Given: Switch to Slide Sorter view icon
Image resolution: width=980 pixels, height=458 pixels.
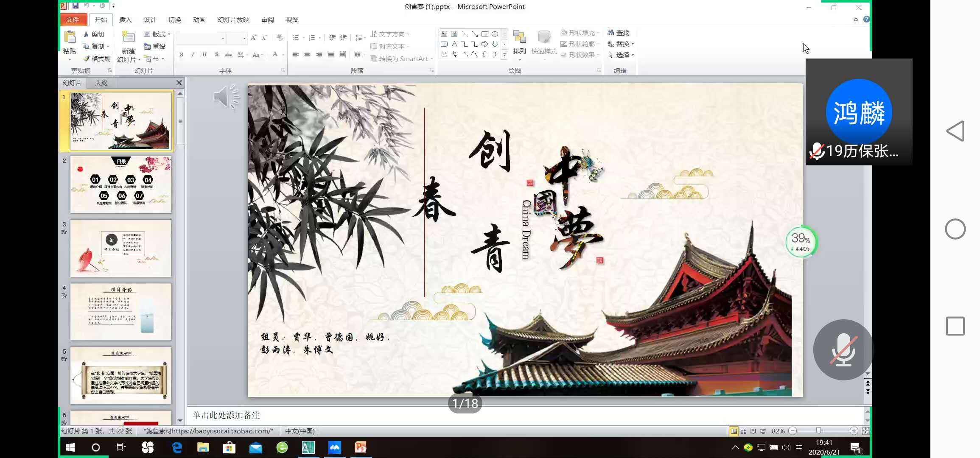Looking at the screenshot, I should [743, 431].
